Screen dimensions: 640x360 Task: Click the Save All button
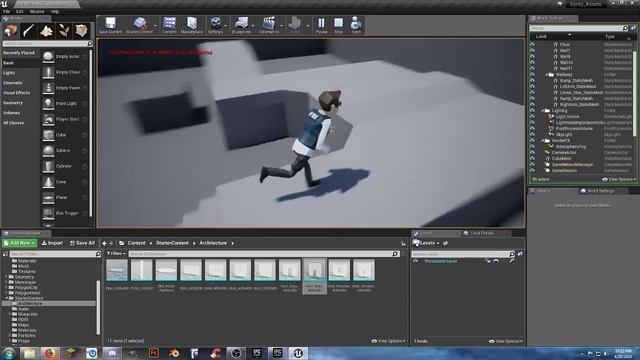click(82, 243)
